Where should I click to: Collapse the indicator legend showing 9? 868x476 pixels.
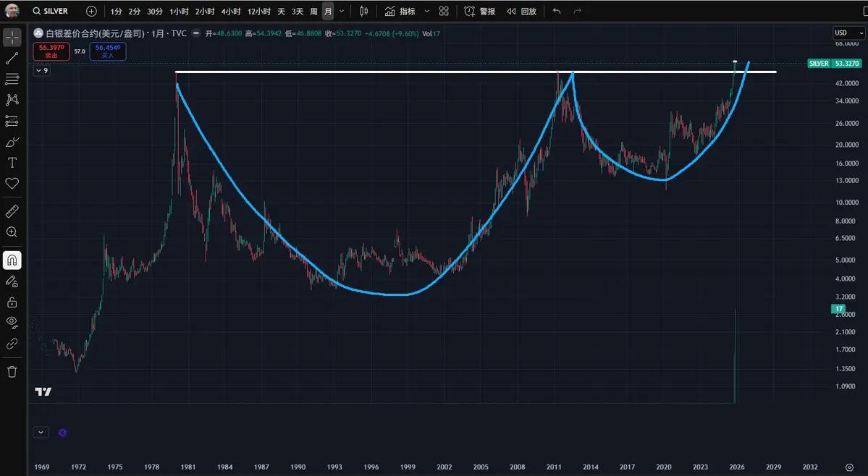pos(42,70)
